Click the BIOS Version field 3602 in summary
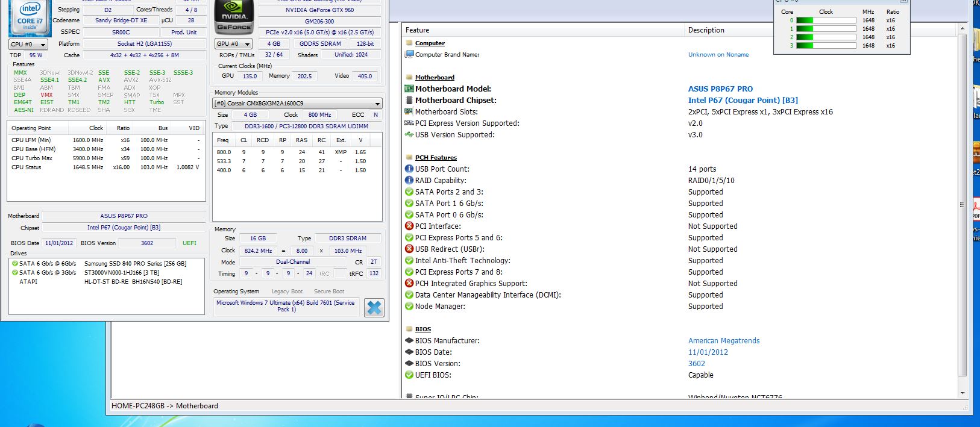This screenshot has height=427, width=980. (147, 243)
